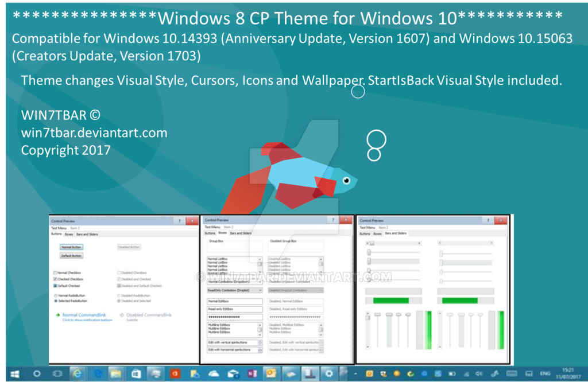Screen dimensions: 588x382
Task: Click the Settings gear icon in the taskbar
Action: click(328, 373)
